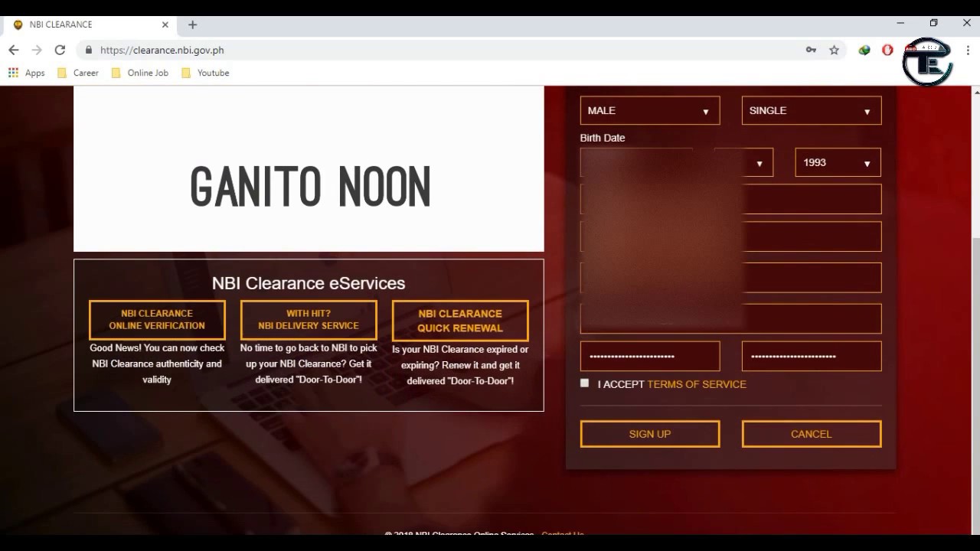Click the confirm password field

[812, 356]
